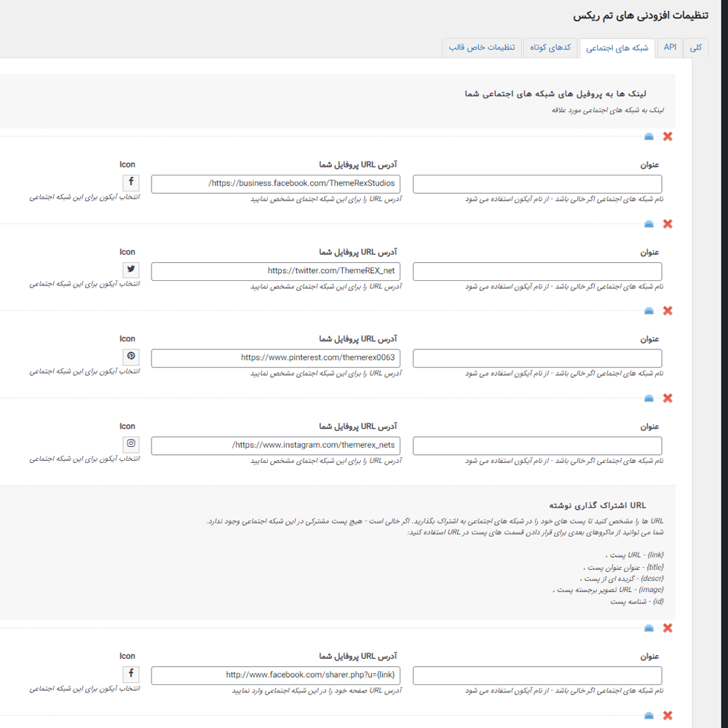Remove the Twitter profile link row
728x728 pixels.
pos(667,223)
